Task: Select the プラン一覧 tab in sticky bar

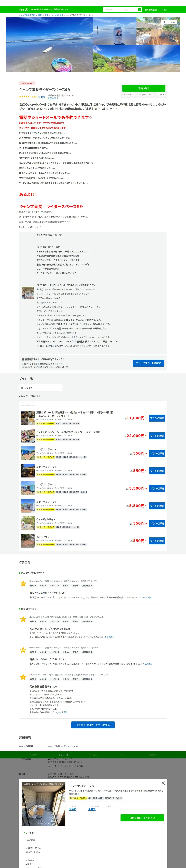Action: 63,755
